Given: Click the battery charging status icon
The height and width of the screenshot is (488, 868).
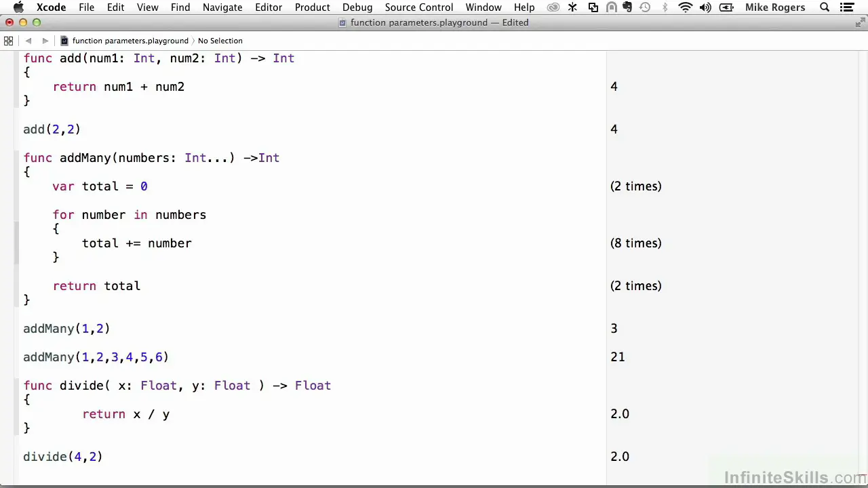Looking at the screenshot, I should point(726,7).
